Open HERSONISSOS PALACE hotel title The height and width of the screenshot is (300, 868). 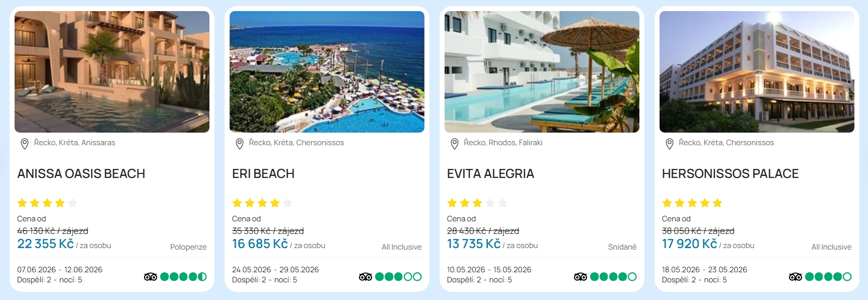click(730, 174)
